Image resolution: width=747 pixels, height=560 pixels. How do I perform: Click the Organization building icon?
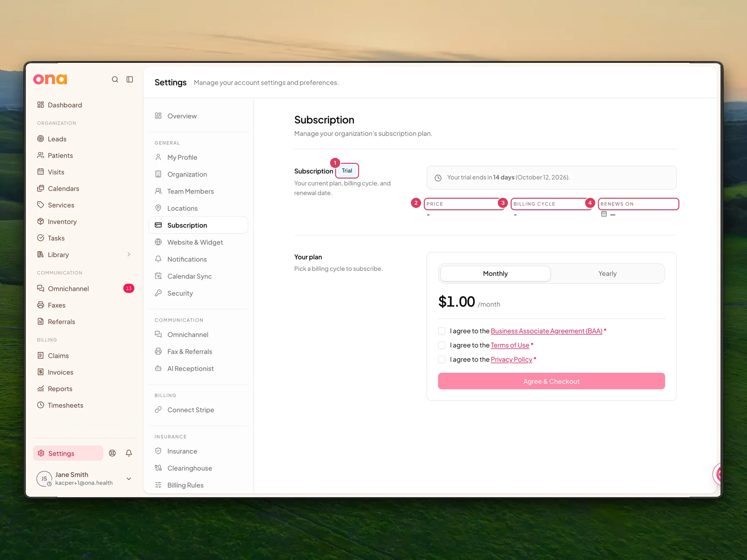click(x=158, y=174)
